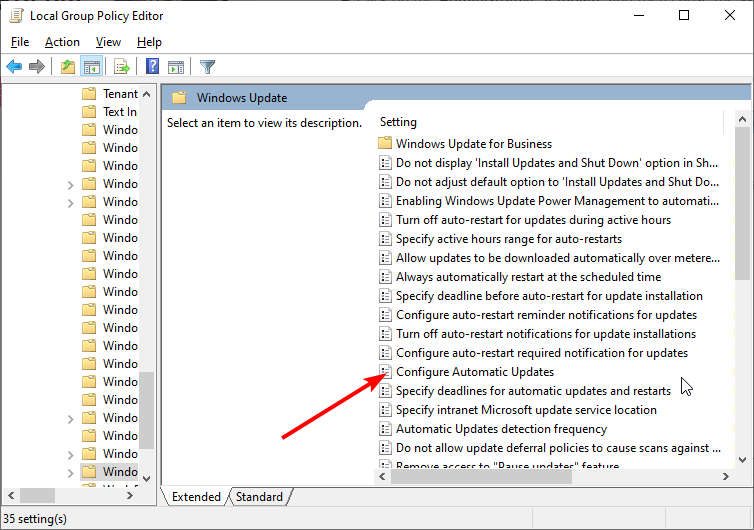This screenshot has width=754, height=530.
Task: Click the Local Group Policy Editor title icon
Action: pyautogui.click(x=16, y=15)
